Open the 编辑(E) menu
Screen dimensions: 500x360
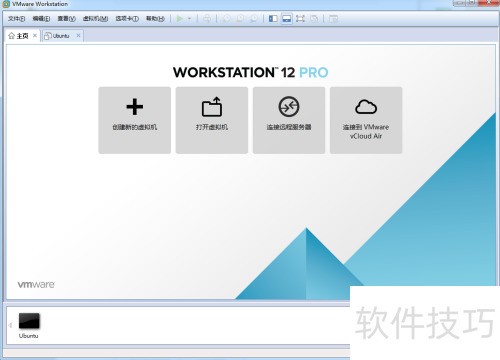click(x=41, y=19)
